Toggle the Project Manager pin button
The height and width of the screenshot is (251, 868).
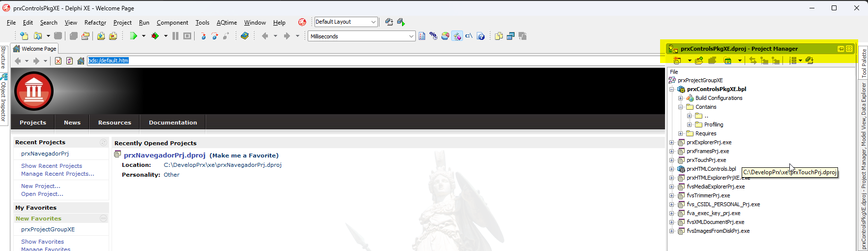coord(840,49)
